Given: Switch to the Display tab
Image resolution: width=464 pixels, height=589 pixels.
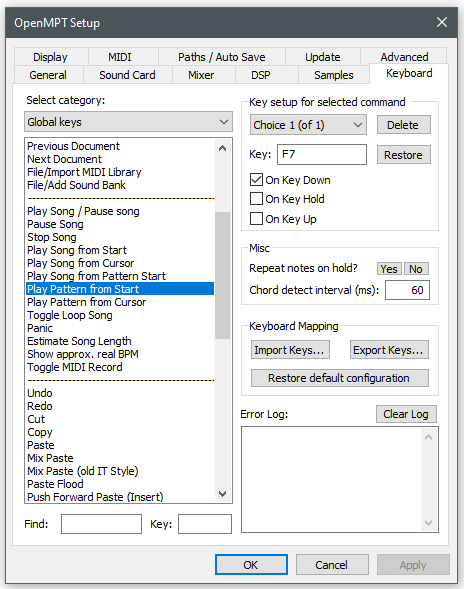Looking at the screenshot, I should point(50,57).
